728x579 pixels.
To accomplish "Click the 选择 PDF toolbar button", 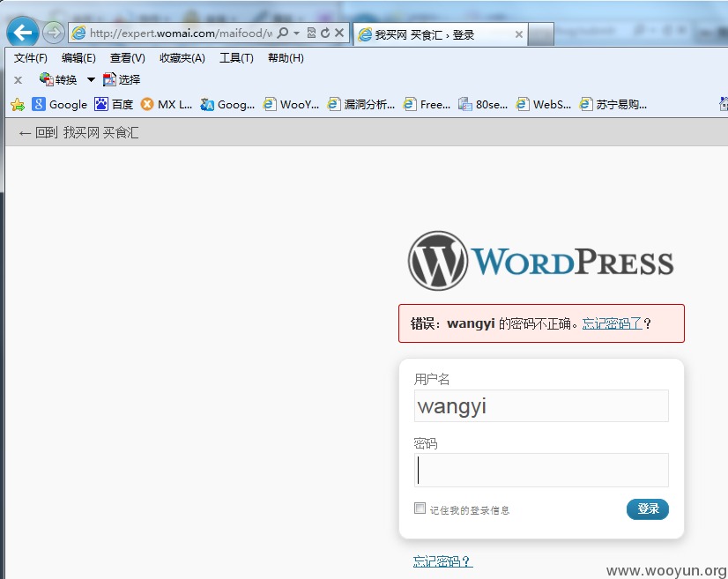I will tap(122, 80).
